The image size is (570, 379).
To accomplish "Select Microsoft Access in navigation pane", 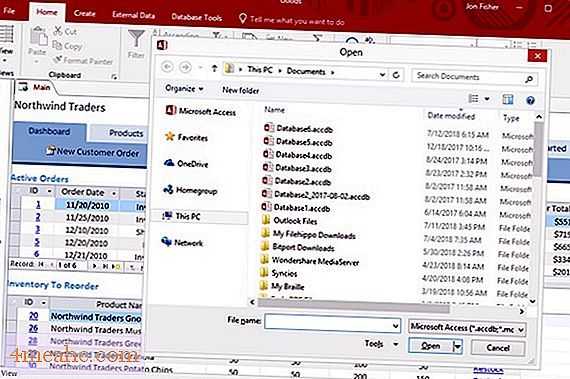I will (201, 111).
